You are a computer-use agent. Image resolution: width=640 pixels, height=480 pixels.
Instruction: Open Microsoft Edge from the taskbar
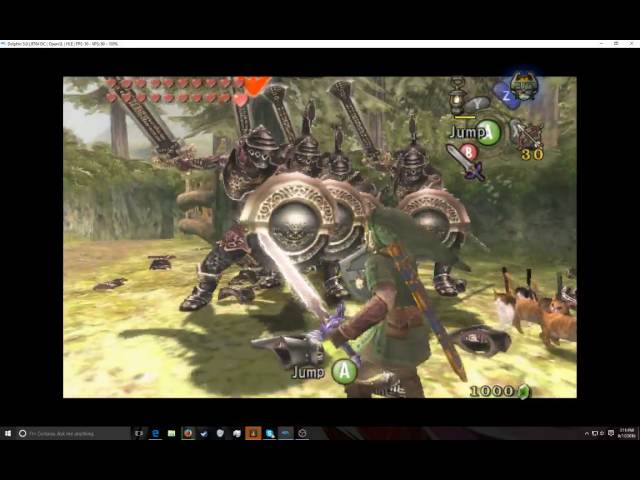[x=155, y=433]
